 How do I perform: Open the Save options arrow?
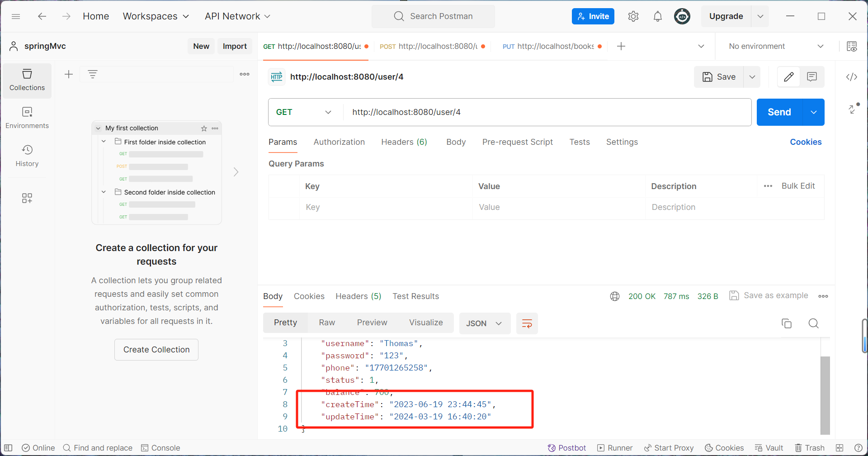click(752, 77)
